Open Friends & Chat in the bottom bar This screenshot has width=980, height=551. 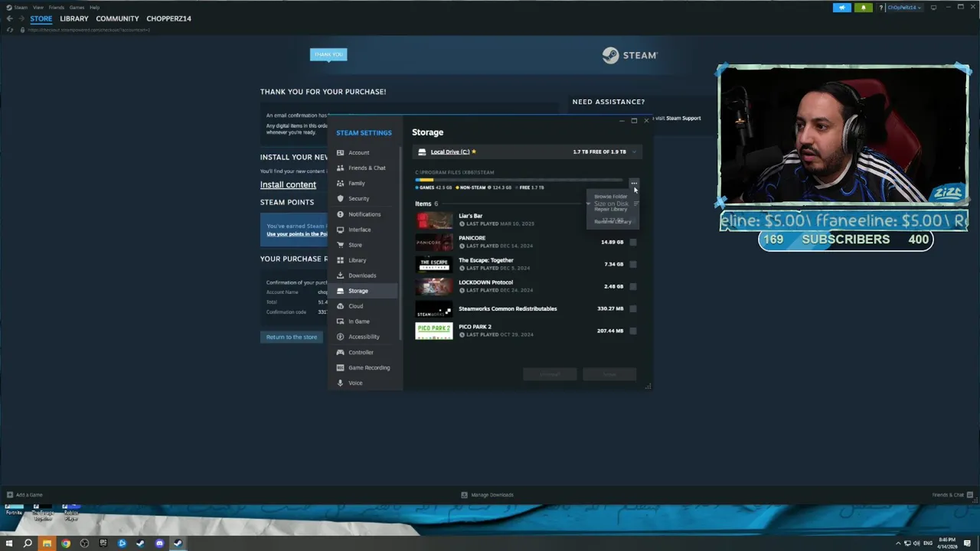coord(952,495)
